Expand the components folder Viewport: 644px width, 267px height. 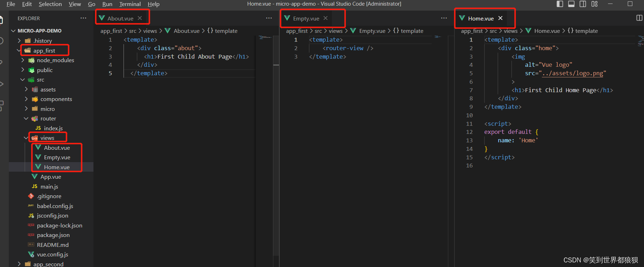(x=26, y=99)
